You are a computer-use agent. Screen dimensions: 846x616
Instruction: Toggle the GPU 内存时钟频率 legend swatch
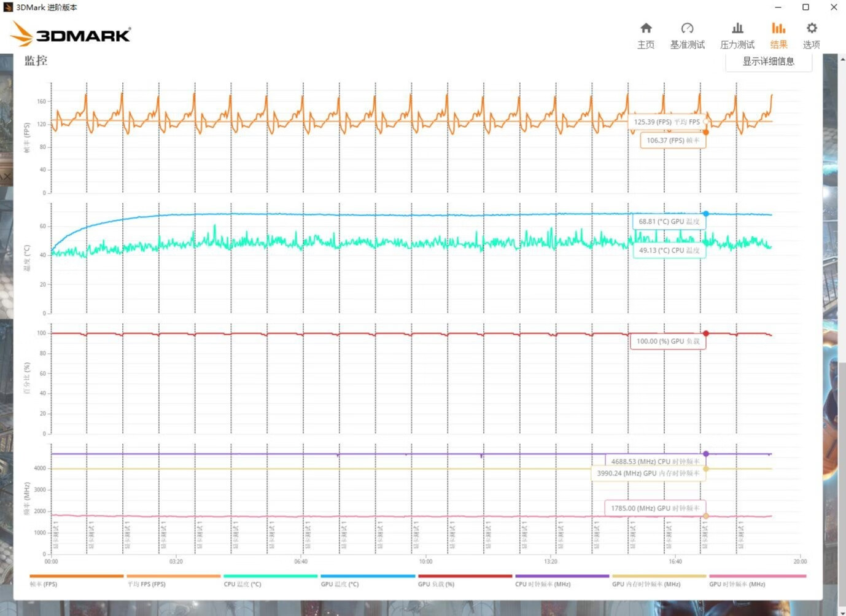point(659,576)
